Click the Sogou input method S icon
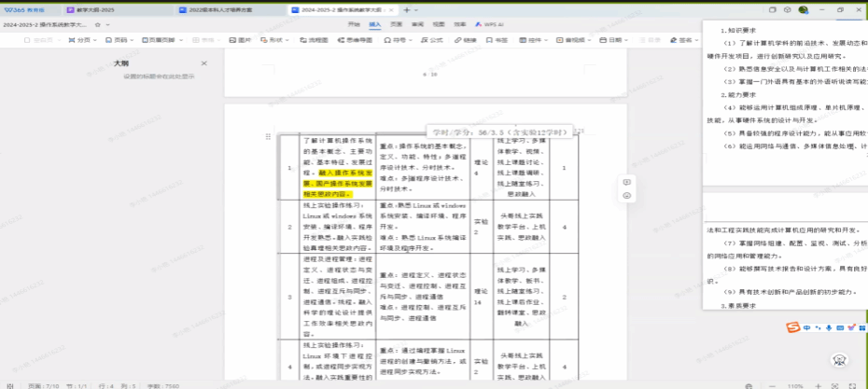 pos(791,327)
